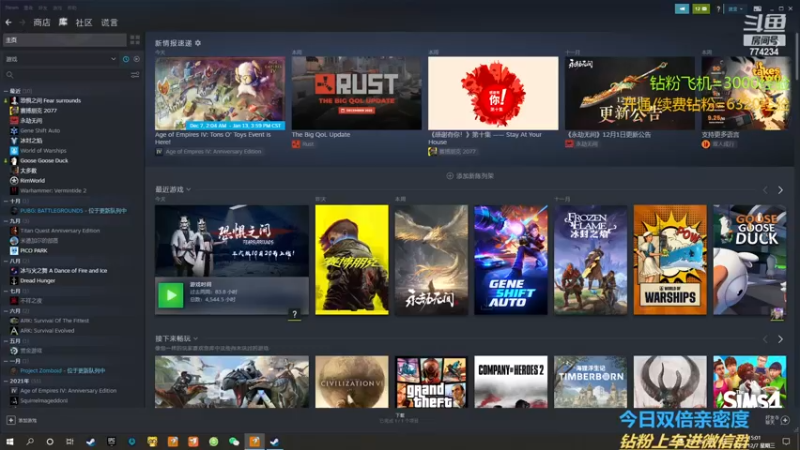
Task: Open friends and chat plus icon
Action: tap(785, 420)
